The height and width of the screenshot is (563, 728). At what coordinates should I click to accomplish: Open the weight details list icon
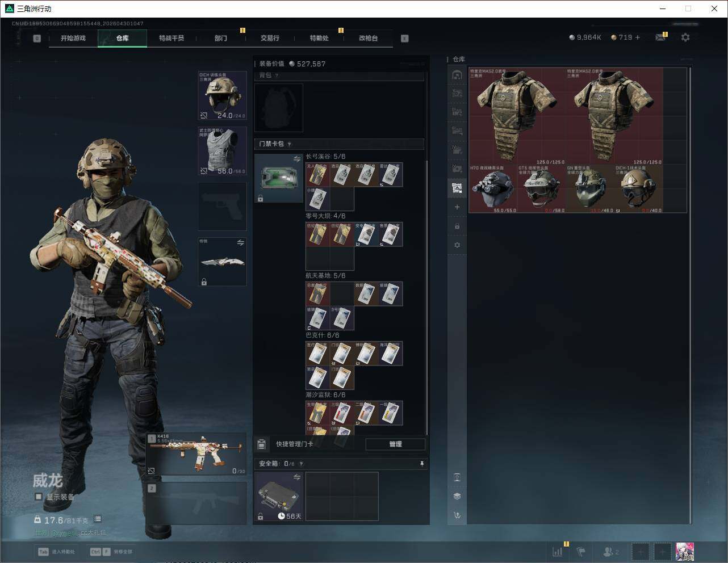point(98,519)
